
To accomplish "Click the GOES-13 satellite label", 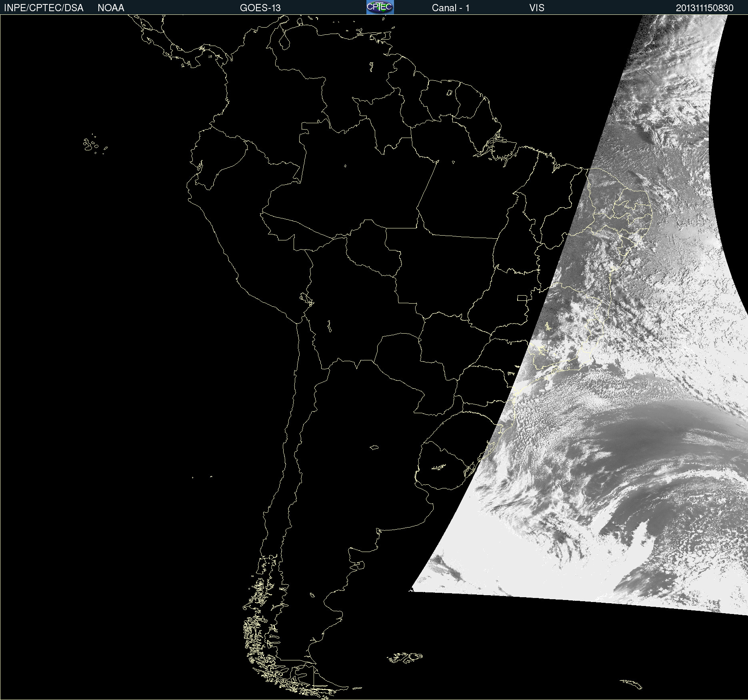I will pos(260,8).
